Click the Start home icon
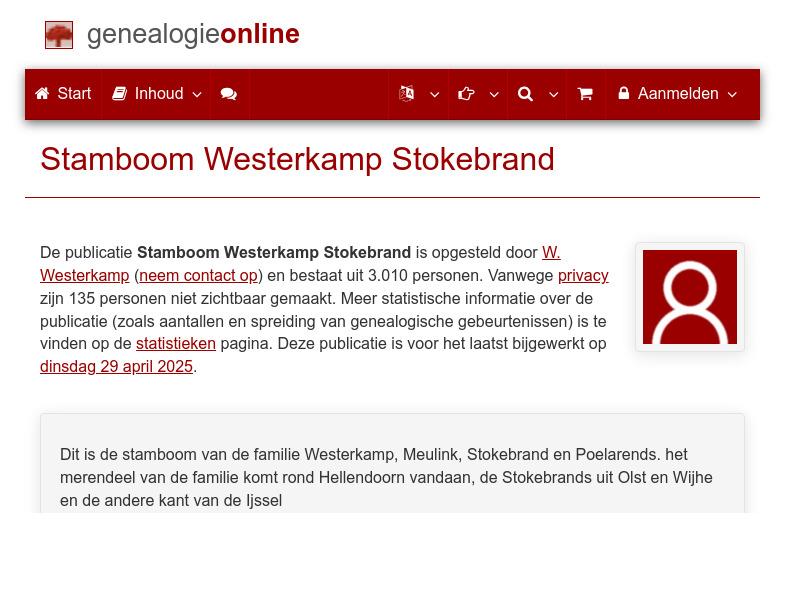The image size is (800, 600). click(41, 93)
